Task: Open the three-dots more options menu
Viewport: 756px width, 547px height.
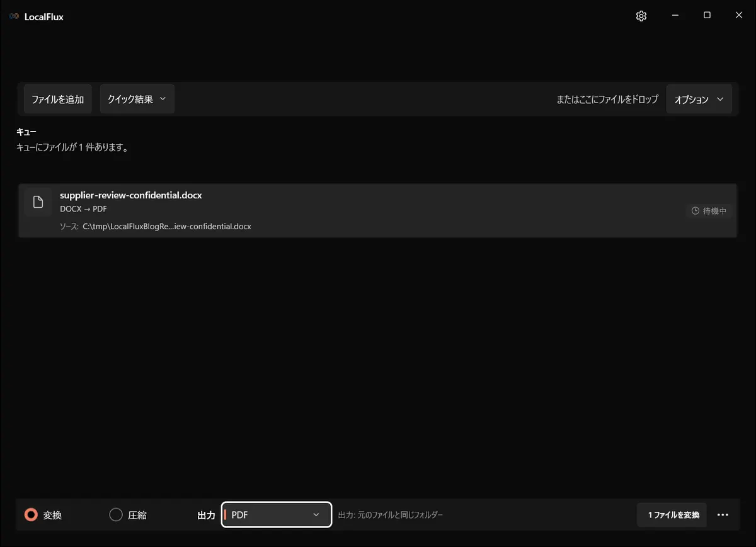Action: pyautogui.click(x=723, y=515)
